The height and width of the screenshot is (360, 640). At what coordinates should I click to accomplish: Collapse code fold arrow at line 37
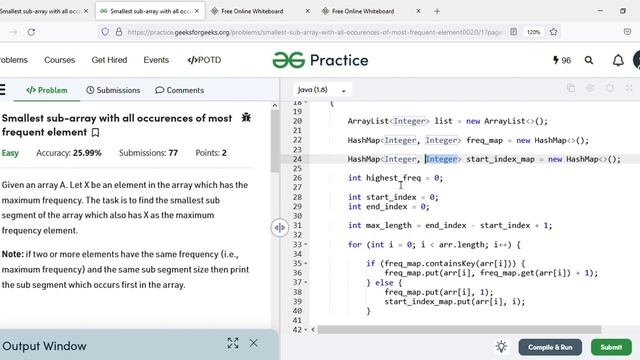coord(306,282)
